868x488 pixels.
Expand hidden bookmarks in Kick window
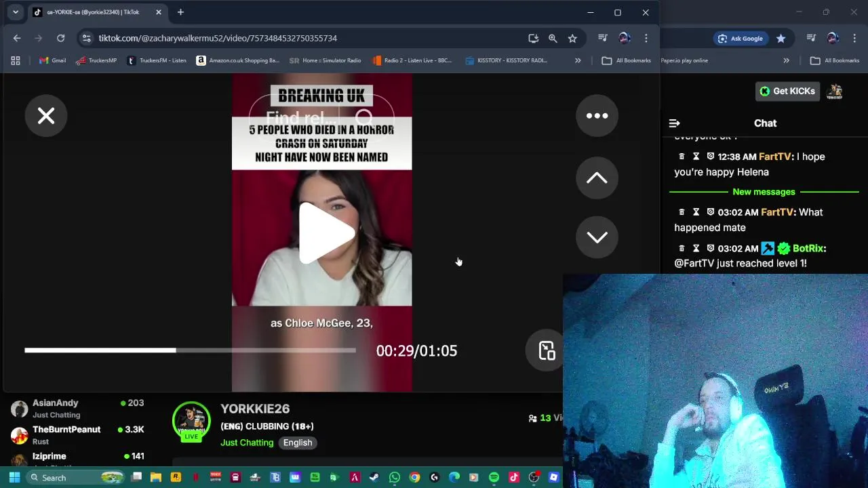786,60
